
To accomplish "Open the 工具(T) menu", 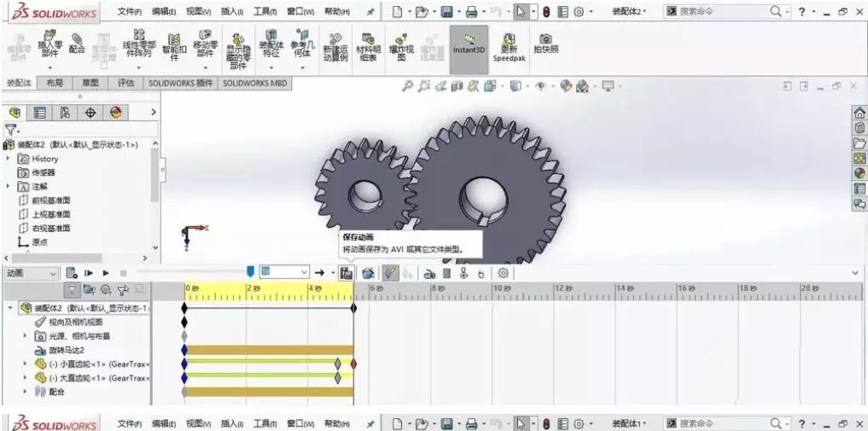I will [265, 12].
